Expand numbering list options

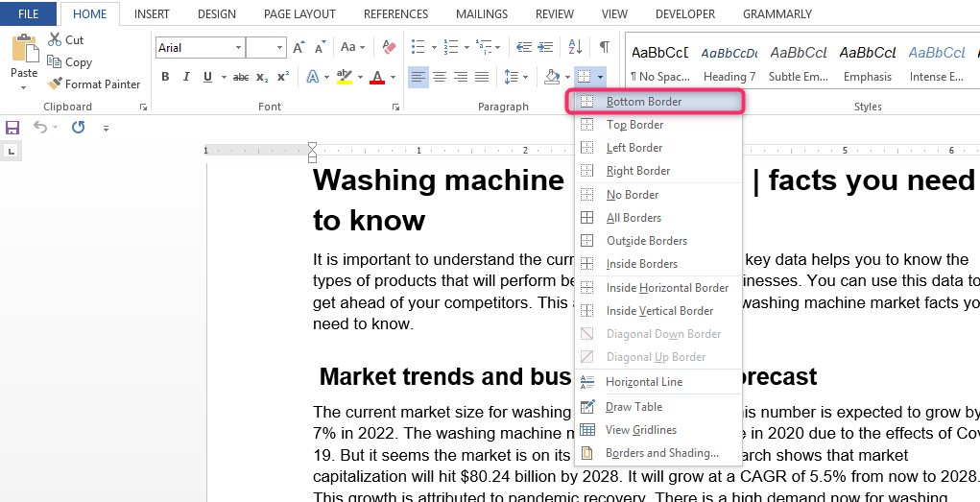[x=466, y=47]
